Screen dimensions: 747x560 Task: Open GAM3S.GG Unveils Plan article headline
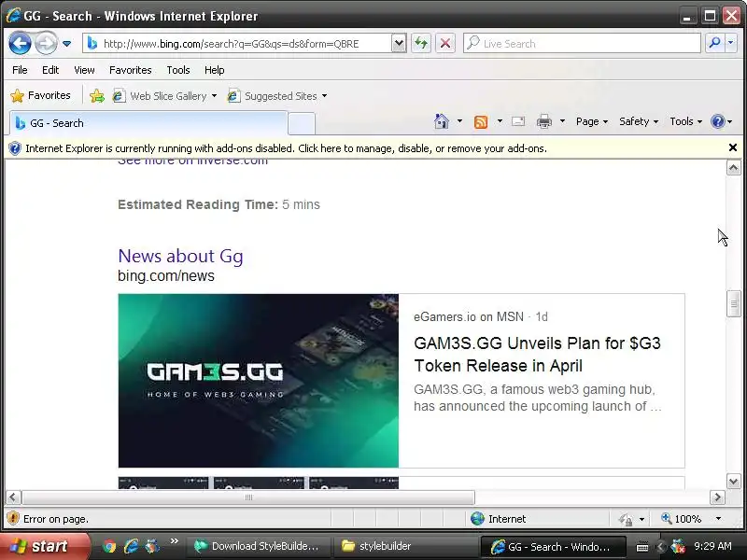[537, 355]
